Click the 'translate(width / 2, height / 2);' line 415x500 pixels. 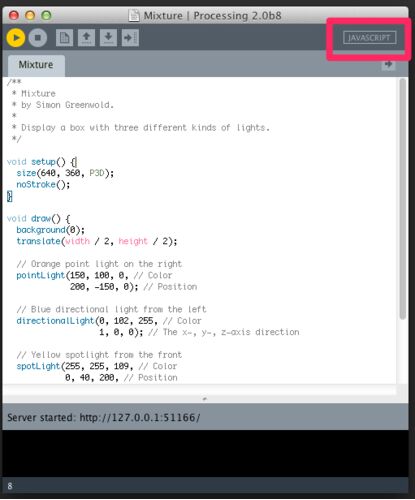click(x=97, y=241)
